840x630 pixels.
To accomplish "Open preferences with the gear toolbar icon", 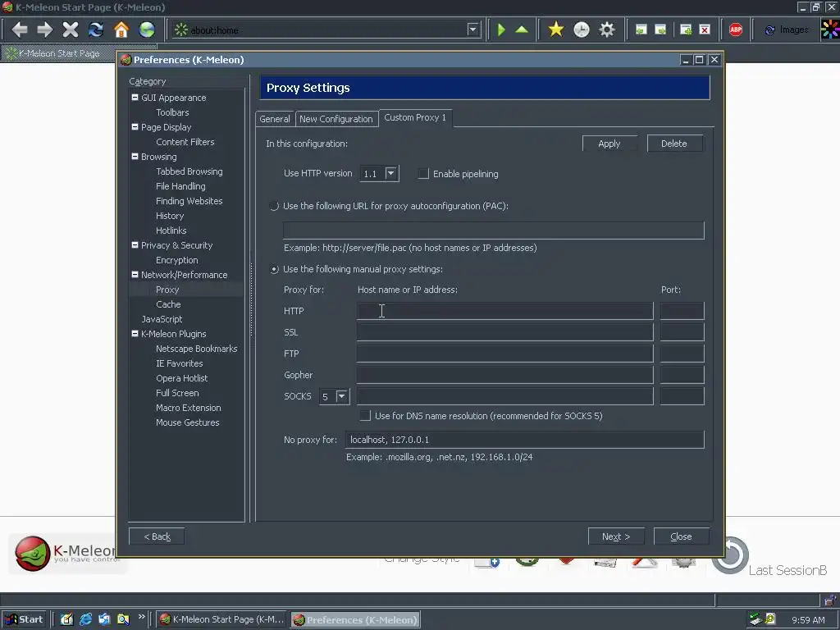I will 607,30.
